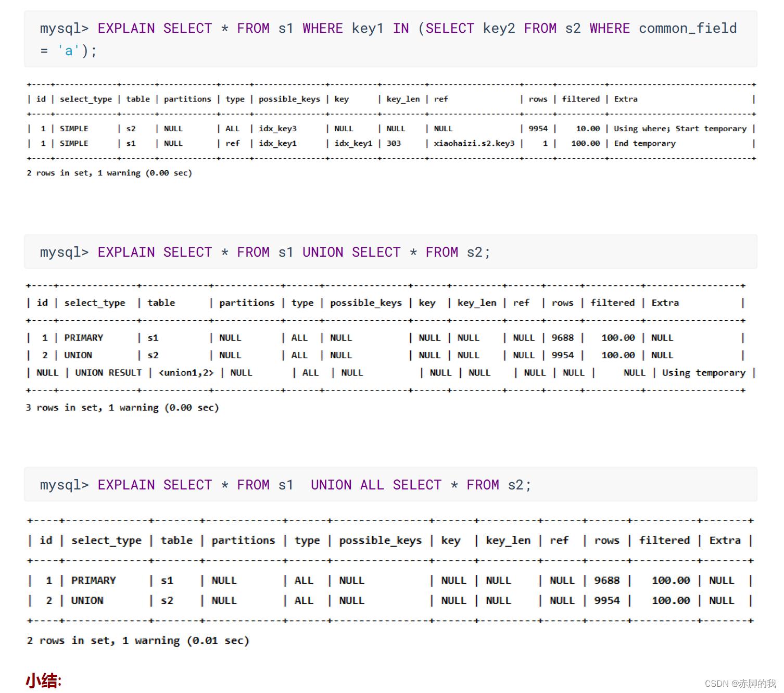Click "2 rows in set, 1 warning (0.01 sec)"
Image resolution: width=784 pixels, height=693 pixels.
click(x=138, y=640)
